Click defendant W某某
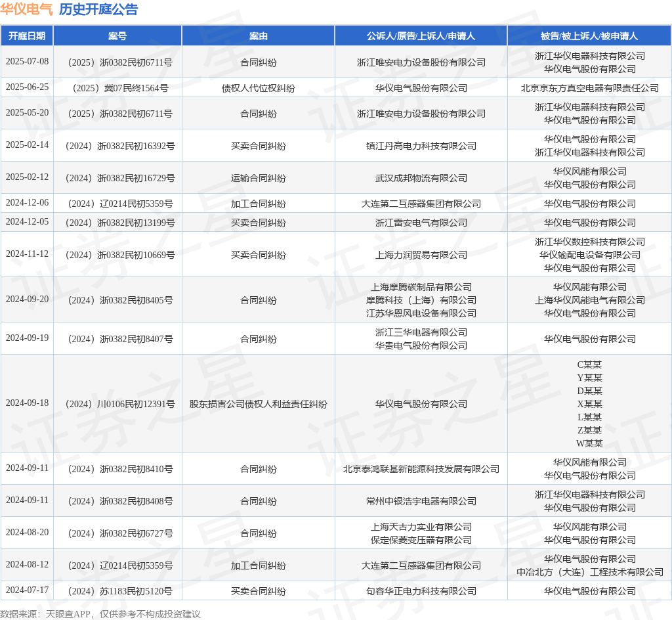 point(590,443)
